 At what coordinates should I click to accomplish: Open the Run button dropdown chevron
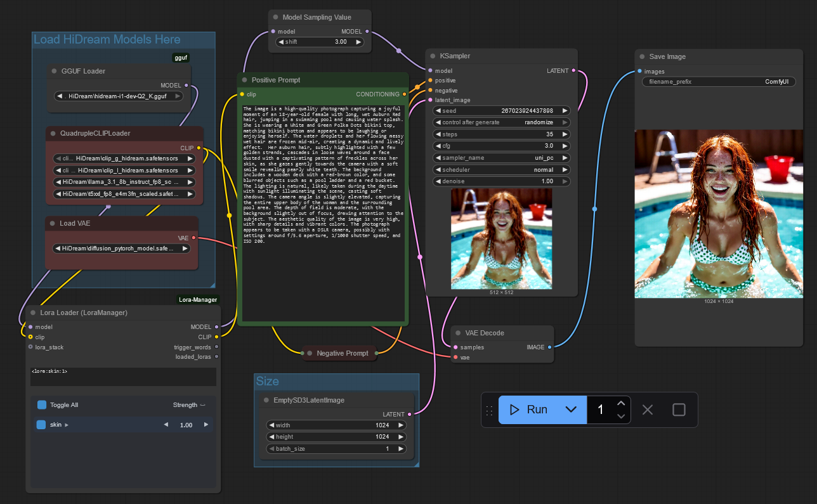571,410
